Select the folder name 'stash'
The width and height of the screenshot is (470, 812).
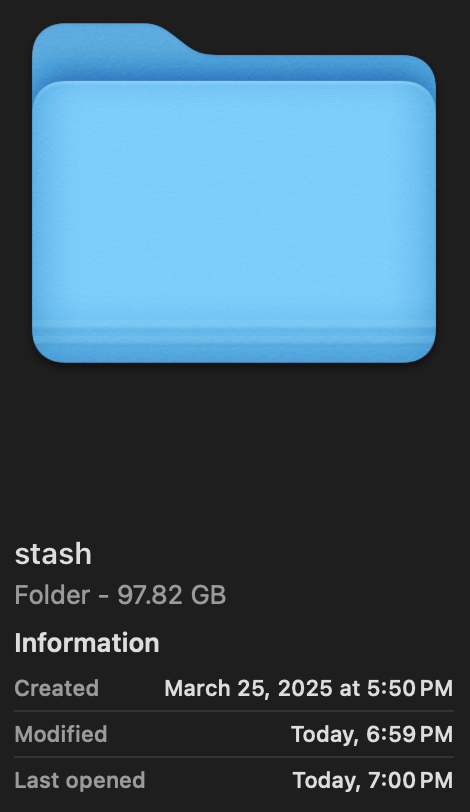tap(53, 554)
